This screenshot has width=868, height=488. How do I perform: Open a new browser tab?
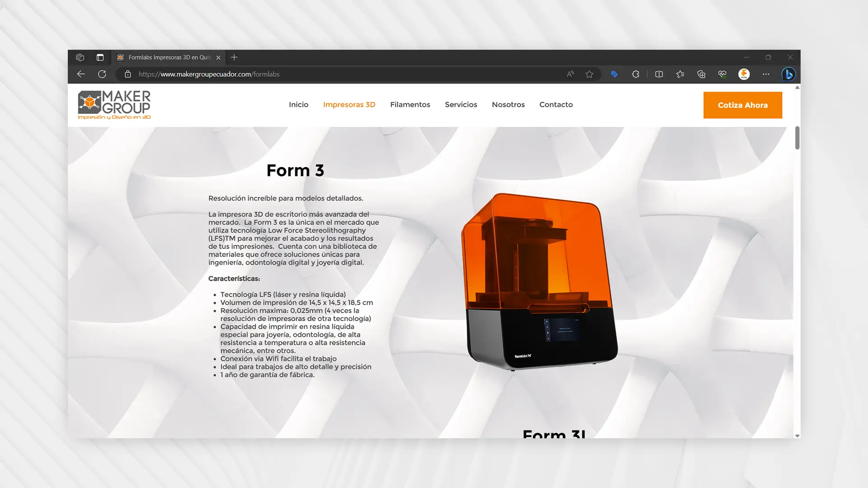pos(234,57)
